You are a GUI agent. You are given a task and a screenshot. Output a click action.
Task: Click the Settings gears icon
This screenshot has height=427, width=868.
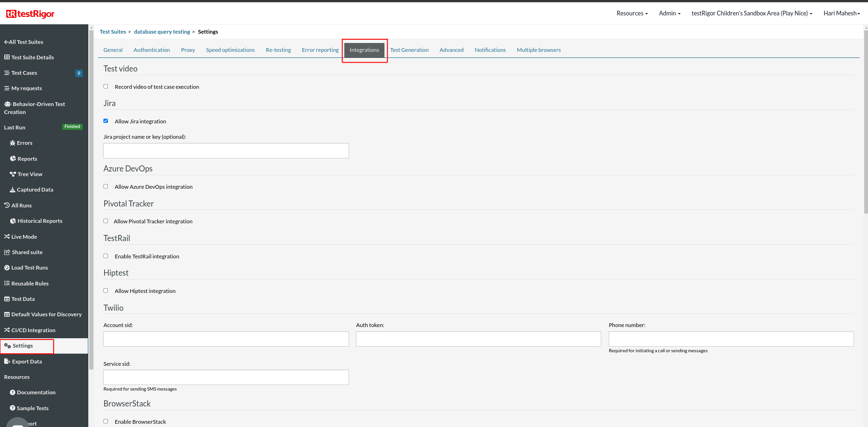pos(7,346)
